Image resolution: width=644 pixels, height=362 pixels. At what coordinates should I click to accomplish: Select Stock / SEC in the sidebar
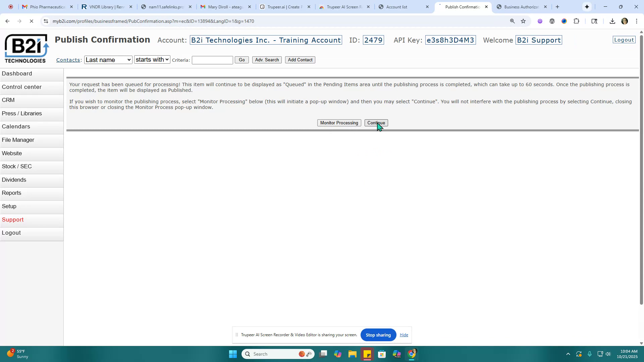coord(17,166)
